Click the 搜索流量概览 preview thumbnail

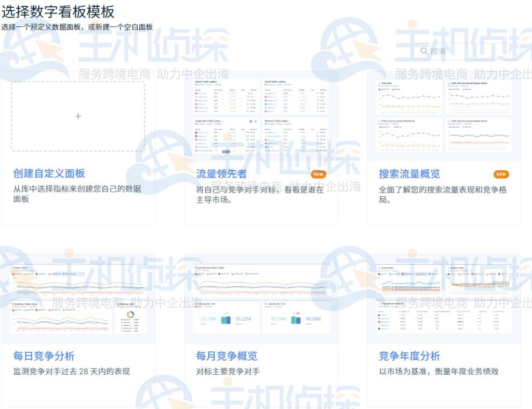[444, 116]
